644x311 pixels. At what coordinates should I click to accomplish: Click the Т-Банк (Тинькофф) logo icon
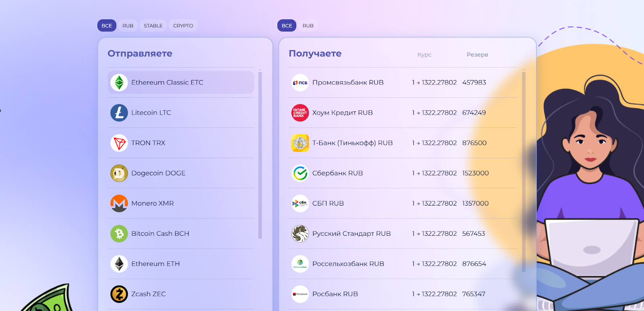(300, 143)
